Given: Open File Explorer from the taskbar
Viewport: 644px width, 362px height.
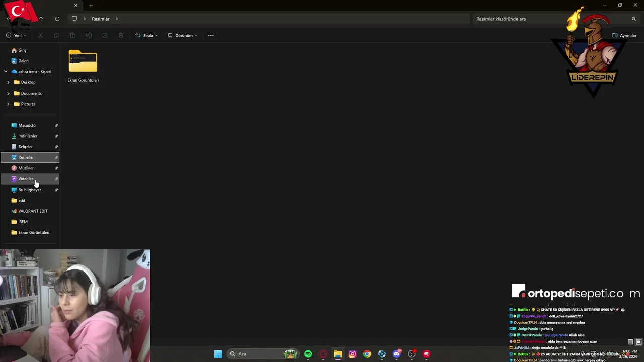Looking at the screenshot, I should [338, 354].
